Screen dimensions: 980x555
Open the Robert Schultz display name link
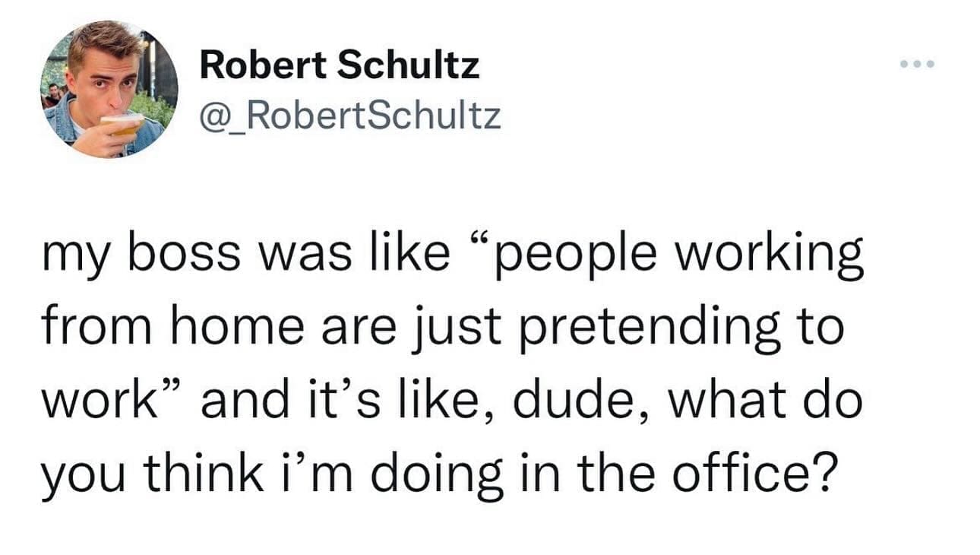click(339, 65)
